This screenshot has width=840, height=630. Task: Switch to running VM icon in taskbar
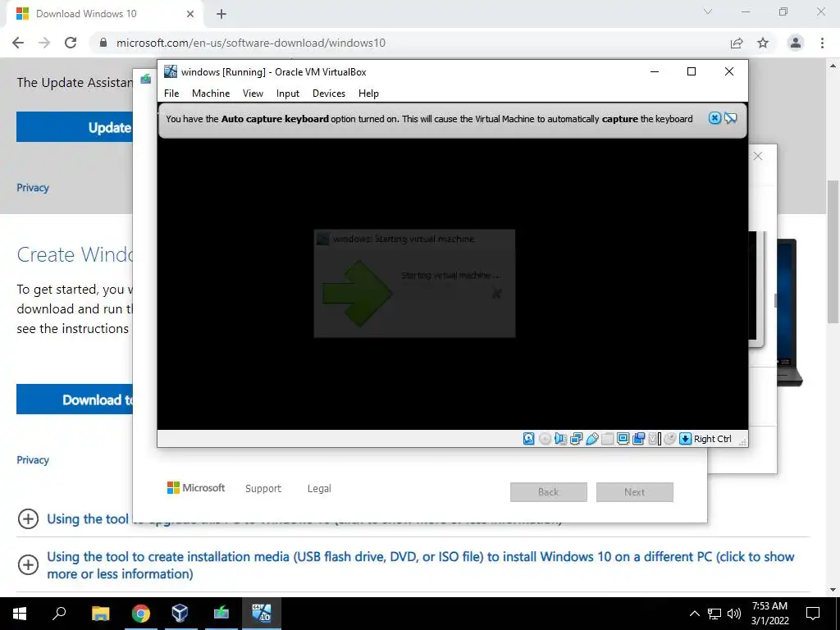[x=262, y=614]
